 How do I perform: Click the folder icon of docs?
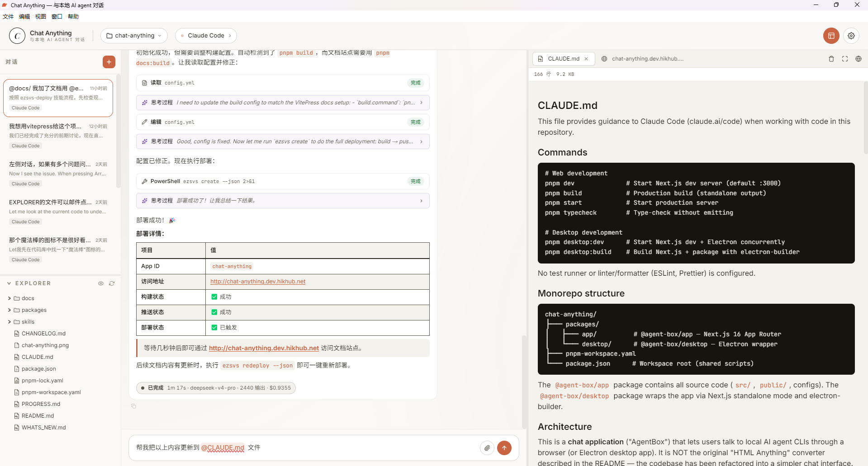17,298
